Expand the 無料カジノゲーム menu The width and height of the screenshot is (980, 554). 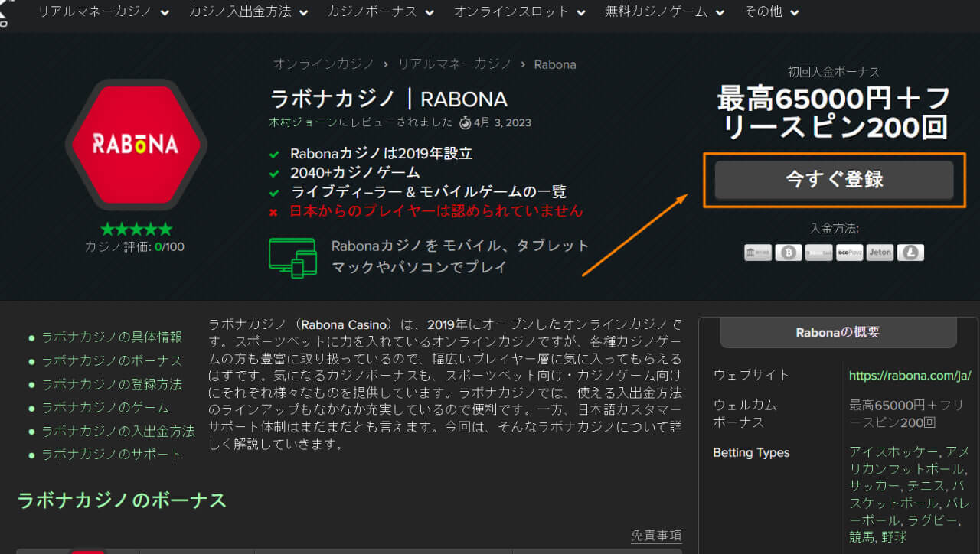665,12
